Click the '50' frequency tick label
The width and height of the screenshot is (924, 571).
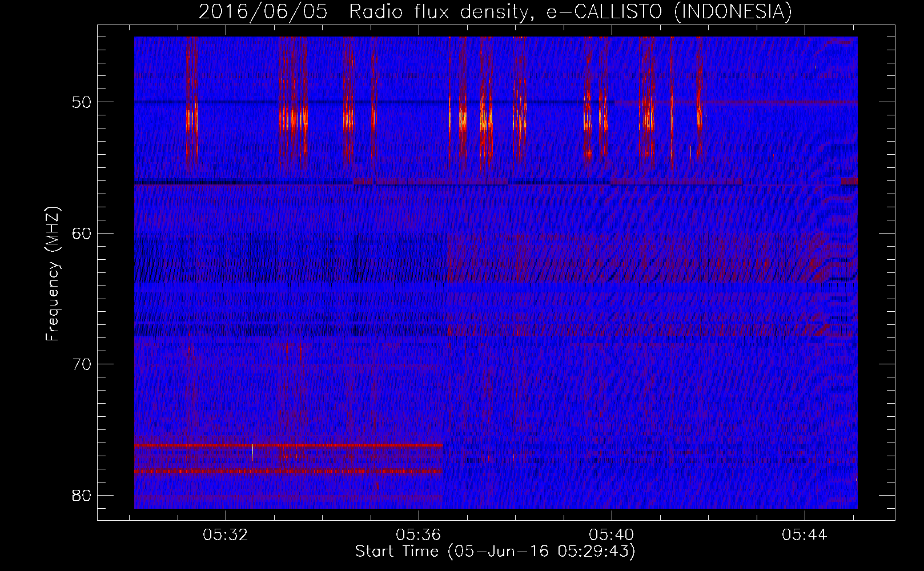82,102
